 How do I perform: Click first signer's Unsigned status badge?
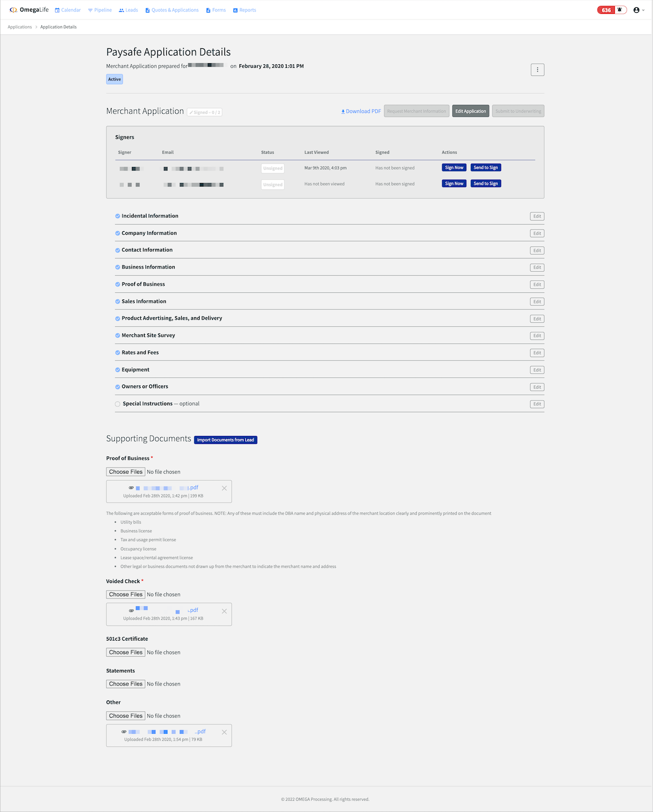(x=273, y=168)
